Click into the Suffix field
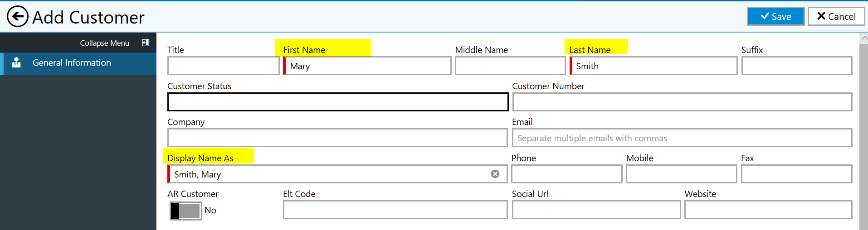 797,66
